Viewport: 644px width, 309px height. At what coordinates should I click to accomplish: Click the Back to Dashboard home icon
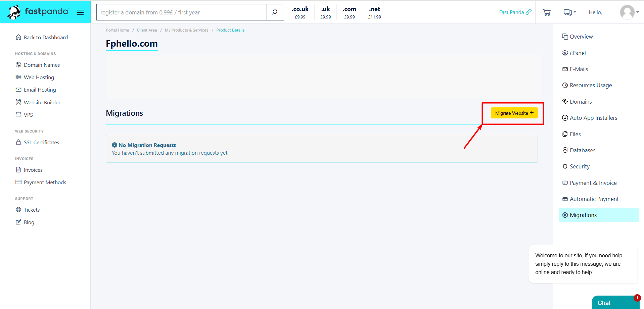click(x=18, y=37)
